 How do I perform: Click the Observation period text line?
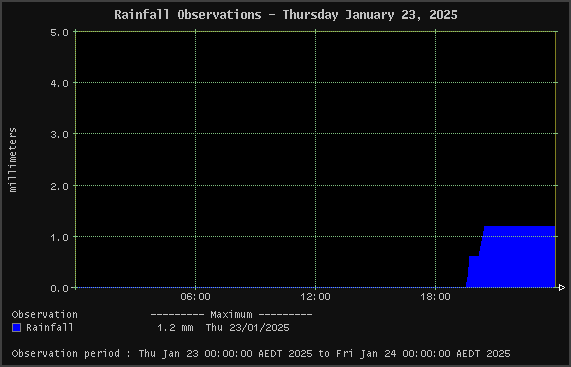point(261,354)
